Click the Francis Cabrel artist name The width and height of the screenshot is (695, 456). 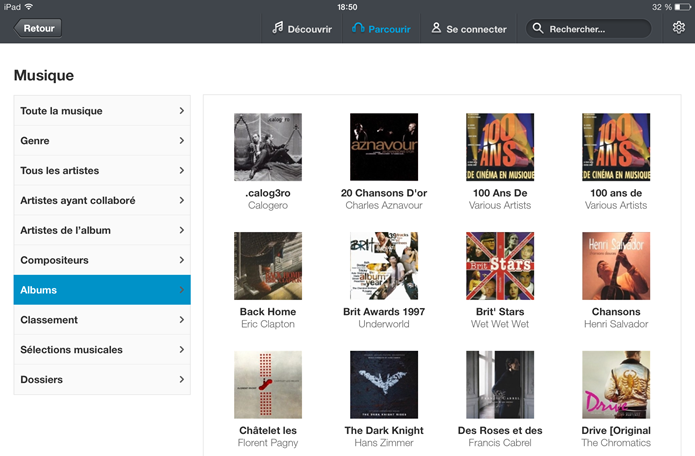click(500, 443)
